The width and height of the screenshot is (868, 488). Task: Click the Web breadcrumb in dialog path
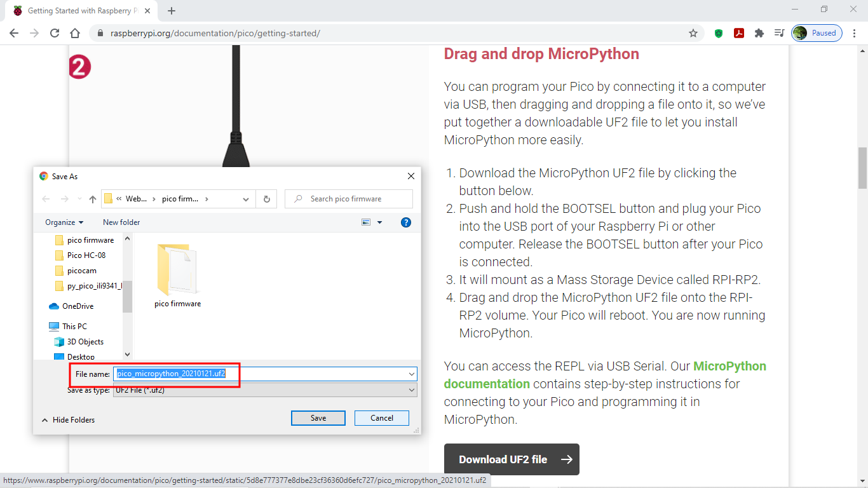[x=135, y=199]
